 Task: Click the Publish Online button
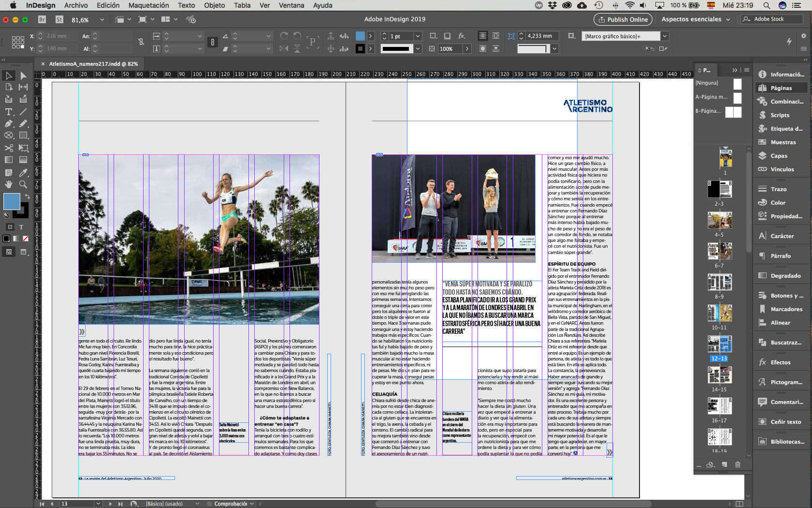pos(623,19)
